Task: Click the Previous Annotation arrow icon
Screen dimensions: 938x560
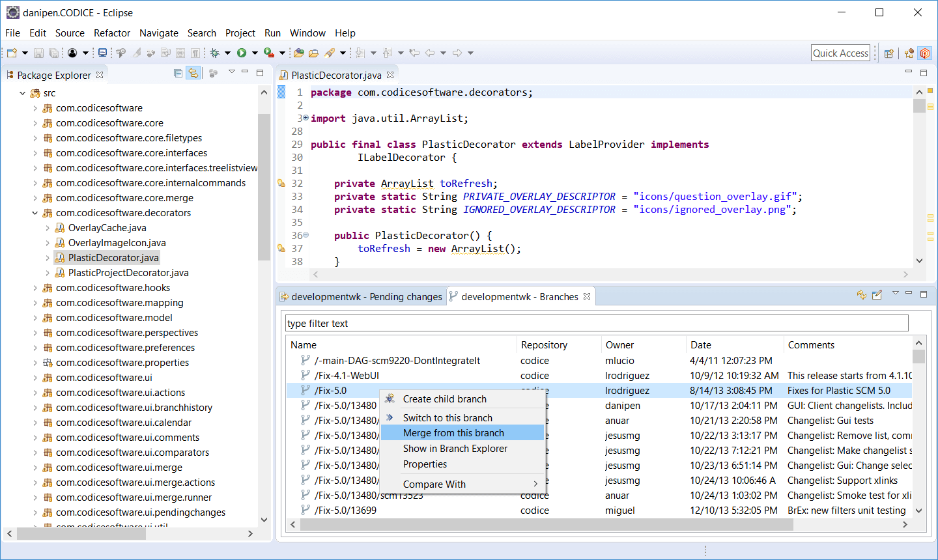Action: tap(387, 53)
